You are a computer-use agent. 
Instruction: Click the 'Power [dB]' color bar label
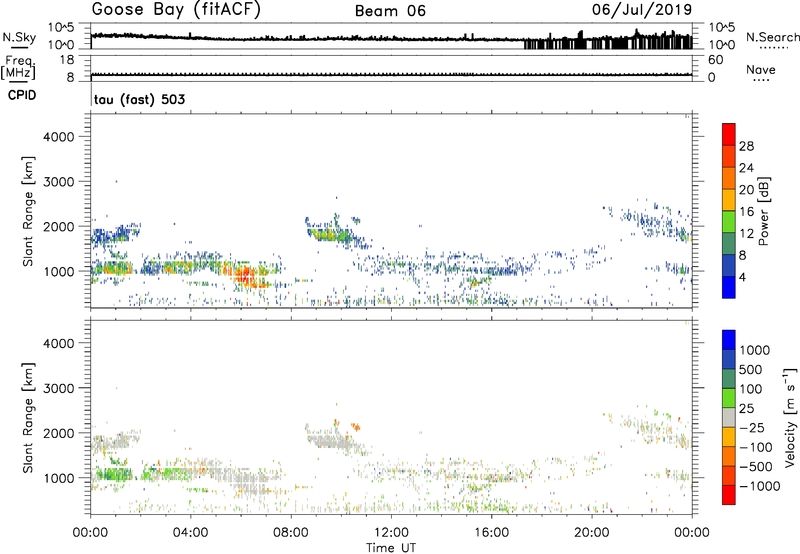763,211
